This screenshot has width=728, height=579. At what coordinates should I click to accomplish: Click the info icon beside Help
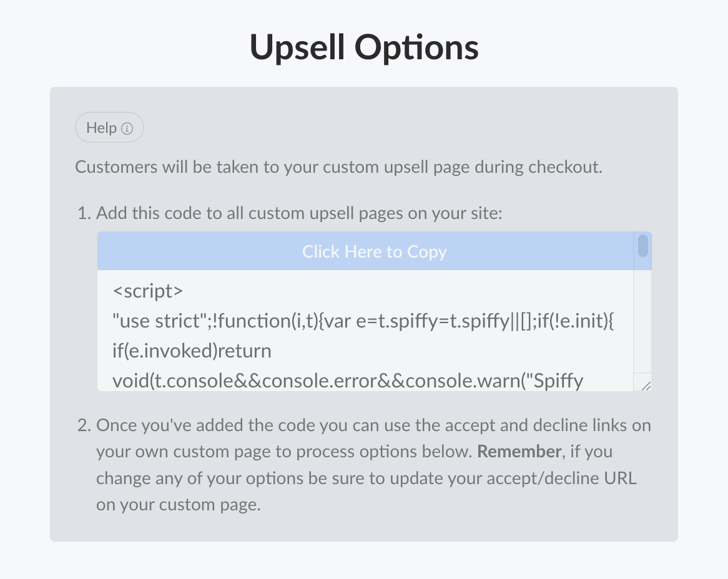pos(127,129)
